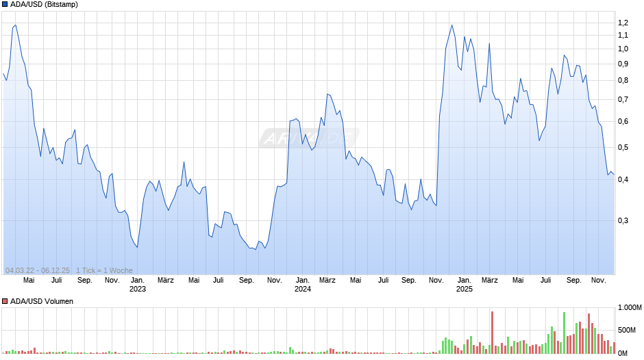Viewport: 644px width, 360px height.
Task: Click the 0,7 price axis label
Action: coord(623,99)
